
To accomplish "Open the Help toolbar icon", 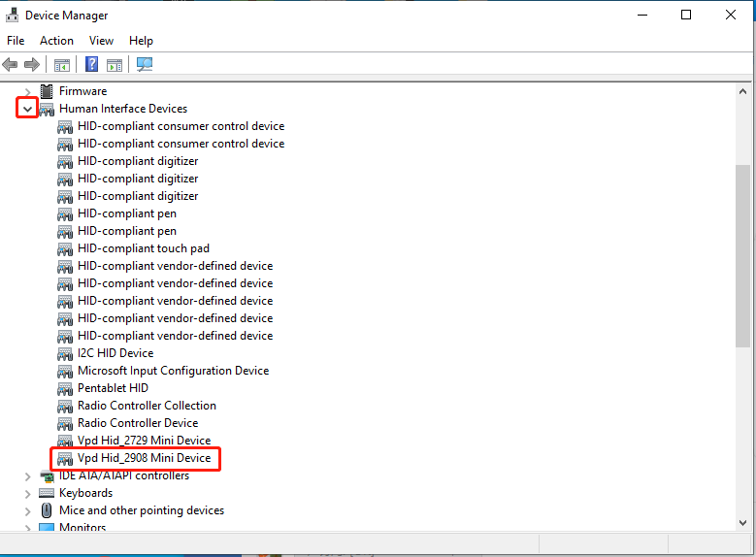I will 91,64.
